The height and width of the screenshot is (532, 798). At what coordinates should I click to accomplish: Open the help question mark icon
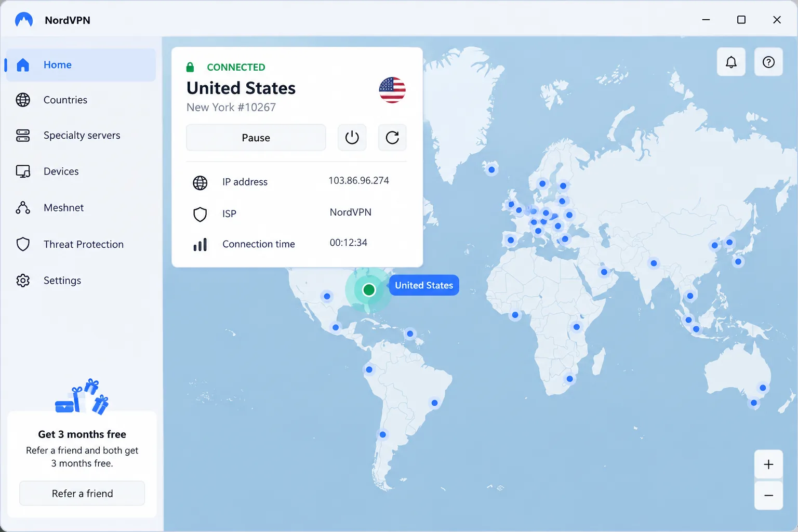[x=768, y=62]
